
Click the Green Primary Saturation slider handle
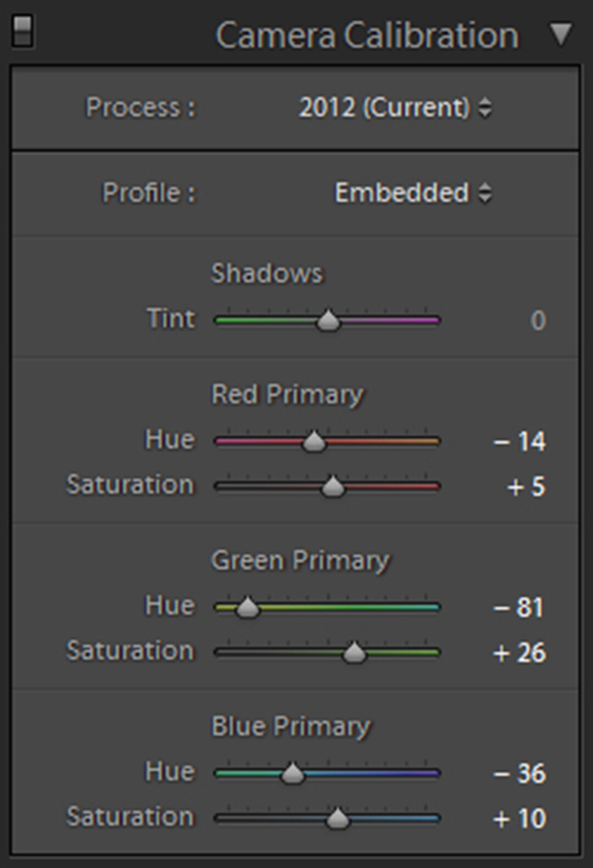tap(354, 653)
